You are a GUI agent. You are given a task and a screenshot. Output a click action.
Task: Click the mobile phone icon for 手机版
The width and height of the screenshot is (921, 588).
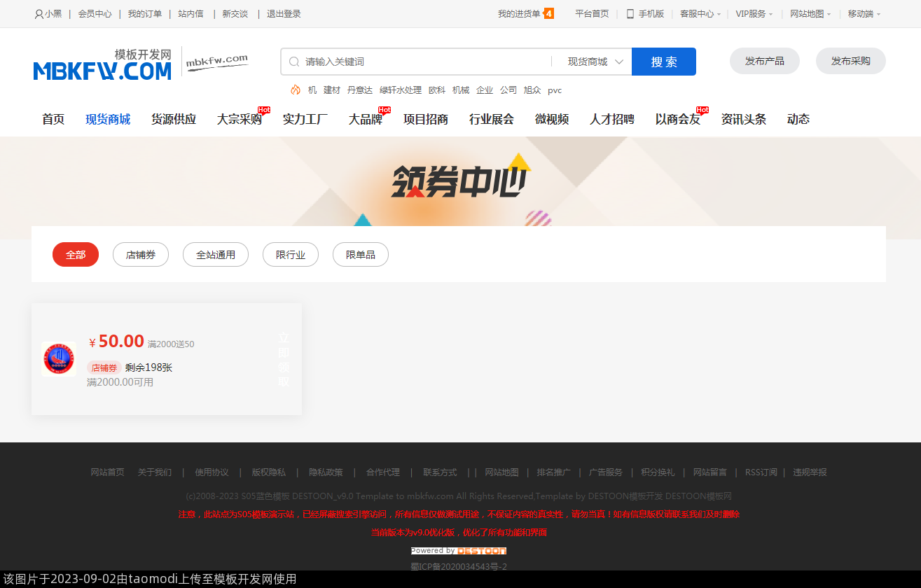[630, 14]
